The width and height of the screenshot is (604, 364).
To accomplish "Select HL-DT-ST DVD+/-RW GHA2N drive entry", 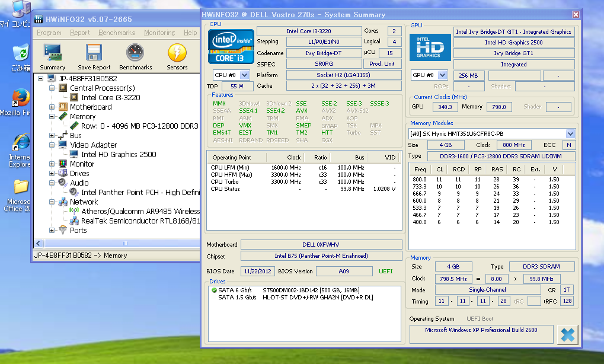I will [318, 298].
